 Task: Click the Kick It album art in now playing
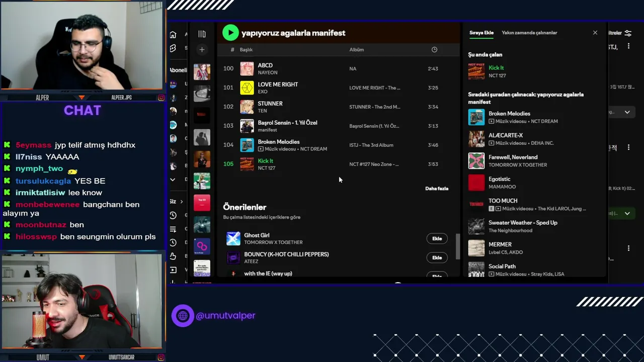(476, 71)
